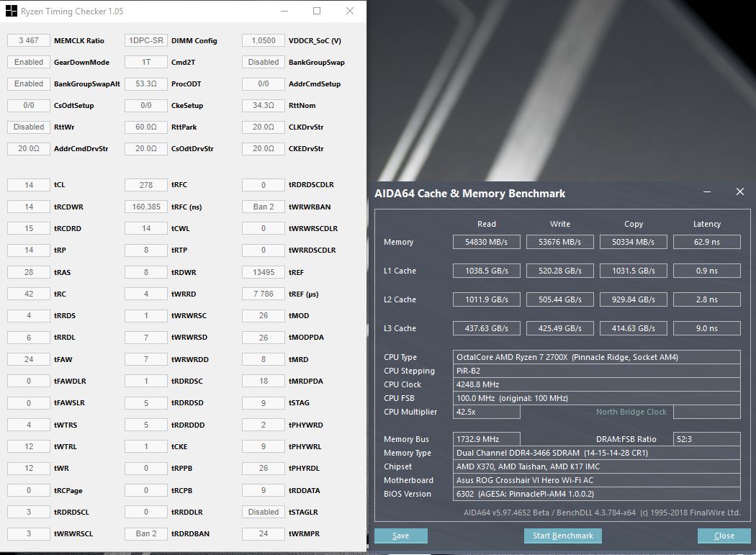
Task: Click the North Bridge Clock label
Action: tap(631, 412)
